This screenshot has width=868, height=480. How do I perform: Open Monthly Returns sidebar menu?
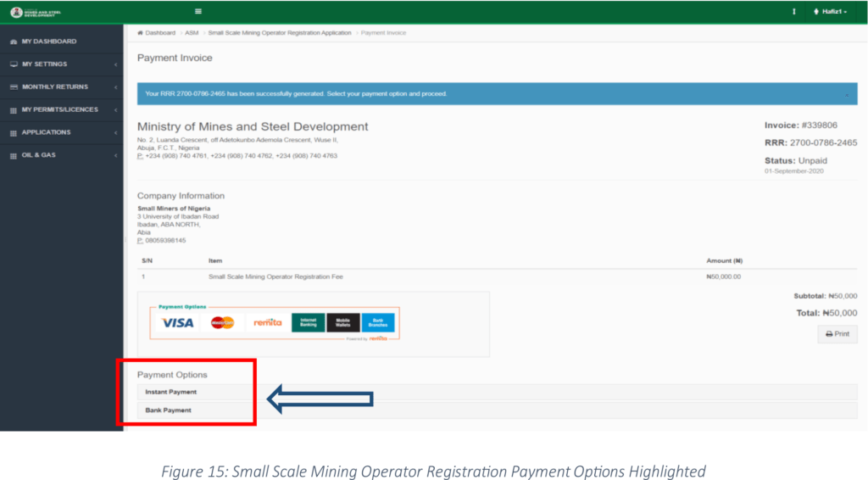(x=55, y=87)
